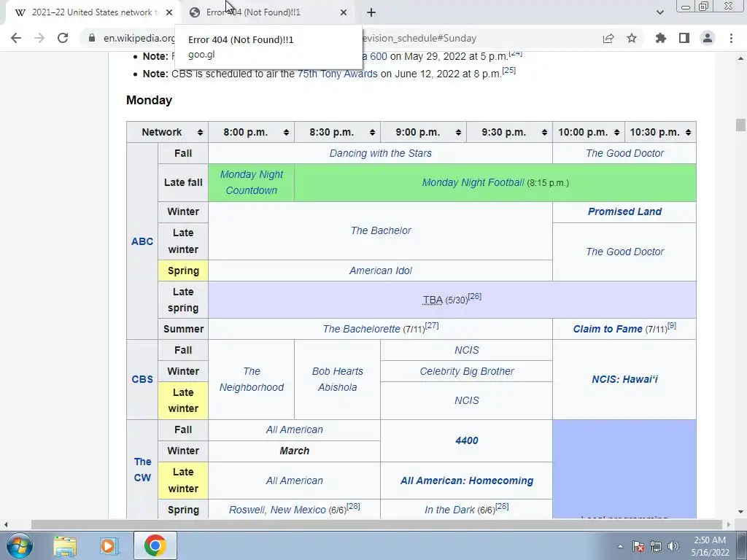
Task: Click the horizontal scrollbar thumb
Action: [x=376, y=525]
